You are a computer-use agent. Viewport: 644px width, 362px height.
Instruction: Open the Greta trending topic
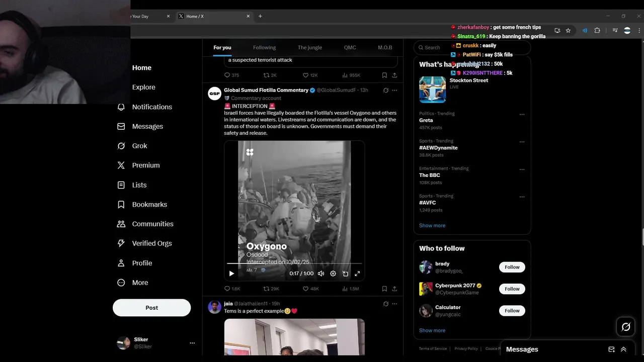point(426,120)
